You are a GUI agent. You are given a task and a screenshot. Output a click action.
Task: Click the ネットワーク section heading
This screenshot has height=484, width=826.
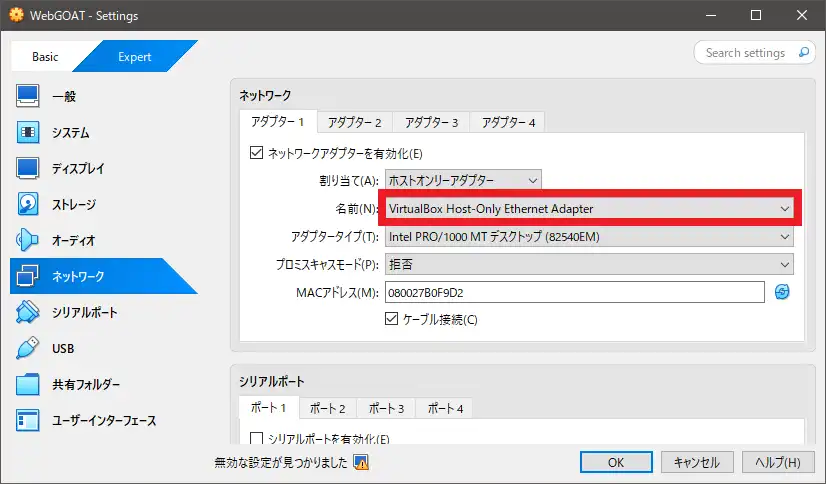tap(265, 95)
